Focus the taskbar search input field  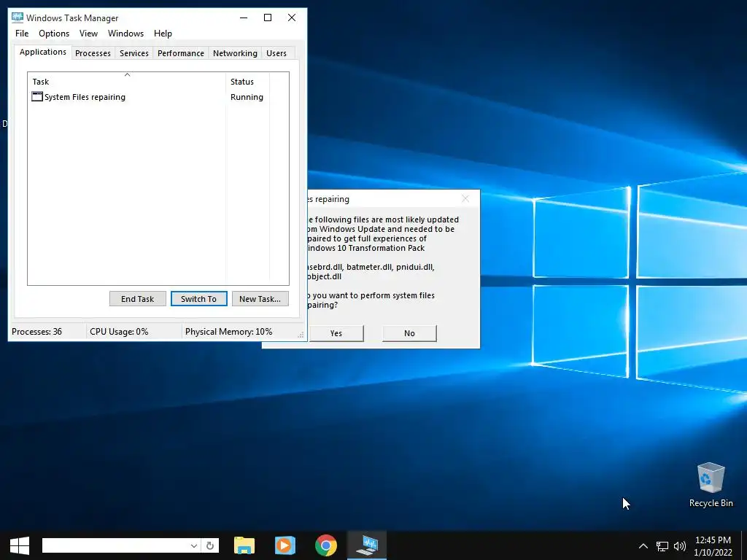point(116,545)
